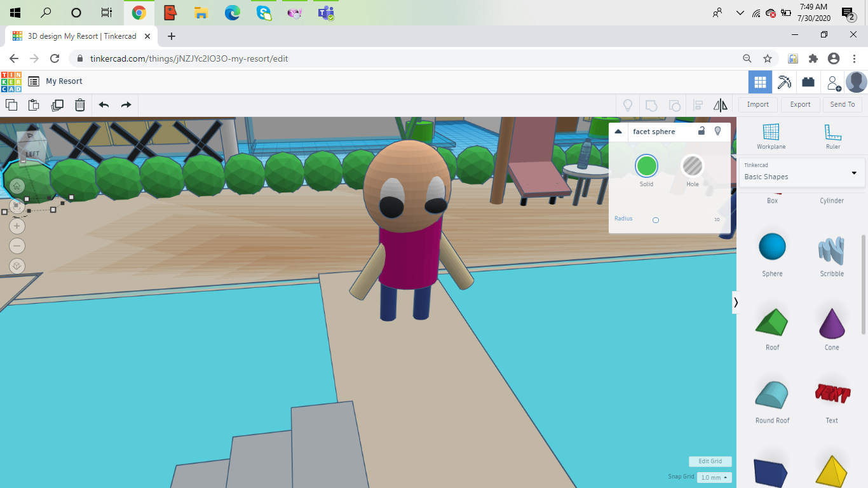Click the Group shapes icon

[651, 105]
